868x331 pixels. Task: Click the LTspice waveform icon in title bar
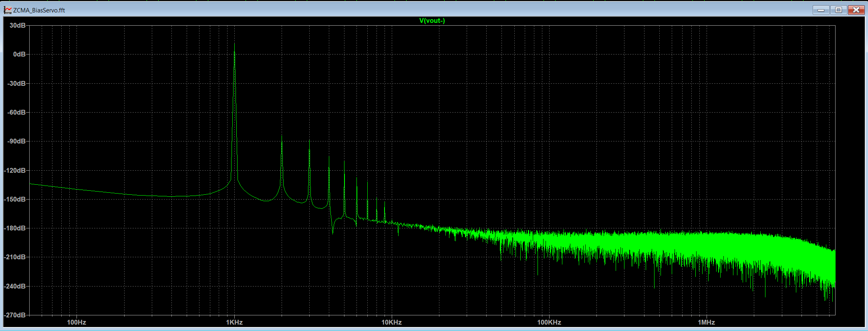[x=8, y=10]
